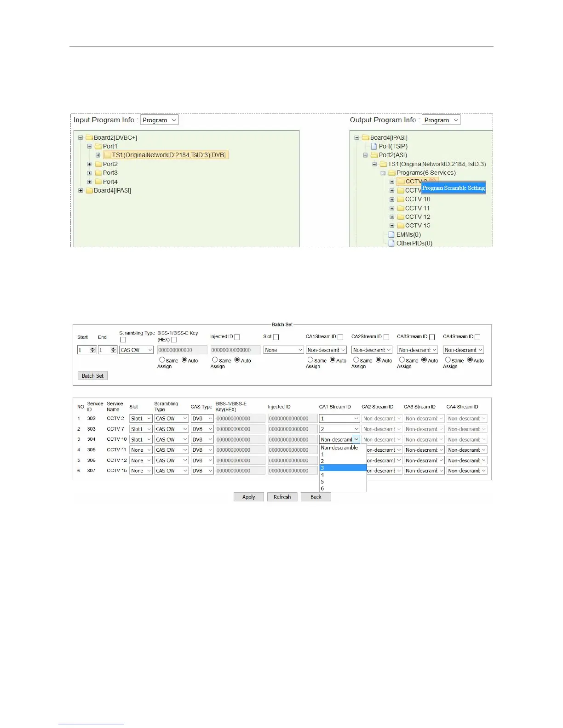
Task: Select the Port2(ASI) folder icon
Action: [374, 155]
